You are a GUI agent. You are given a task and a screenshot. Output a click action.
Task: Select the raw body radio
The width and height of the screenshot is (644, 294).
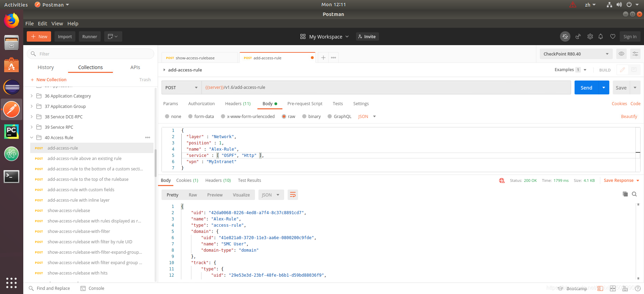pos(284,117)
